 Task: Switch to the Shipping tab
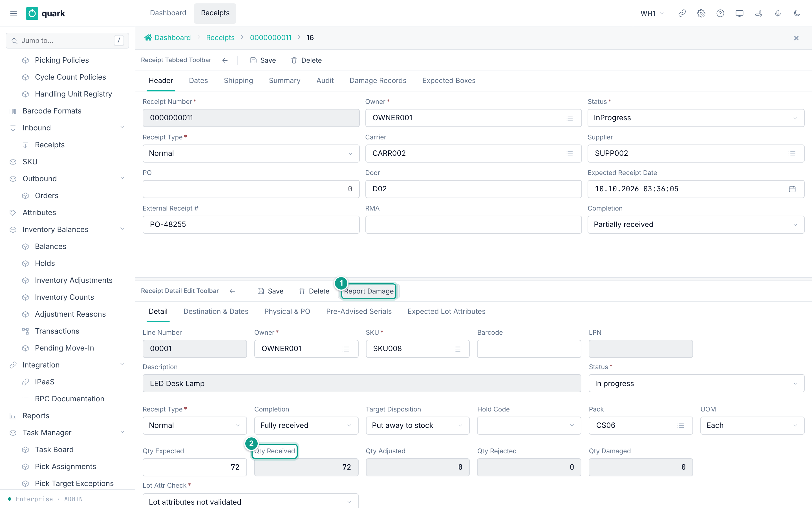click(238, 81)
